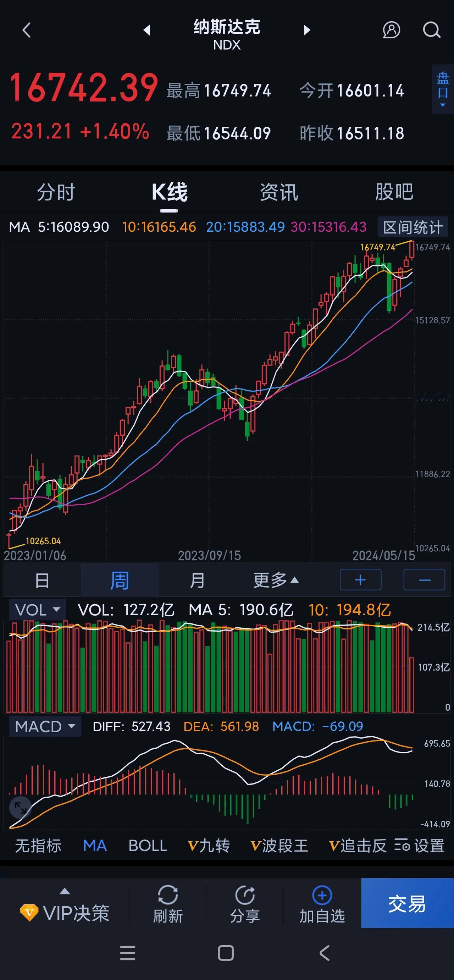Open the VOL indicator dropdown

38,610
